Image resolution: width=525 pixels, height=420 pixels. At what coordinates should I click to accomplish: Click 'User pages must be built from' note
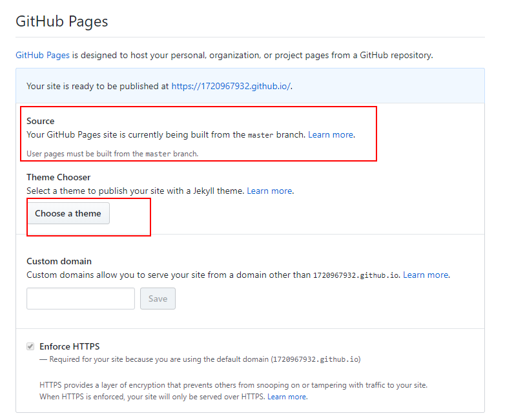coord(112,154)
